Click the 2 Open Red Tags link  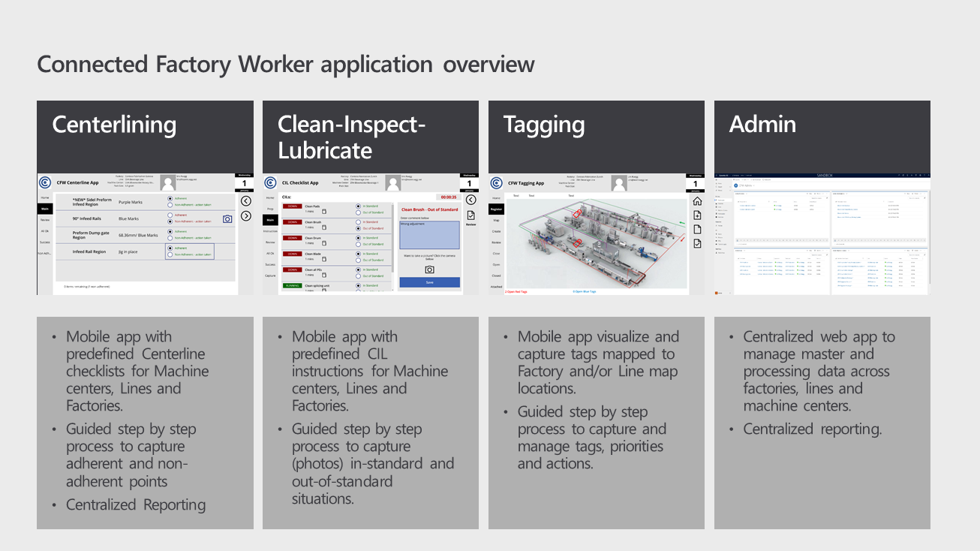coord(516,291)
